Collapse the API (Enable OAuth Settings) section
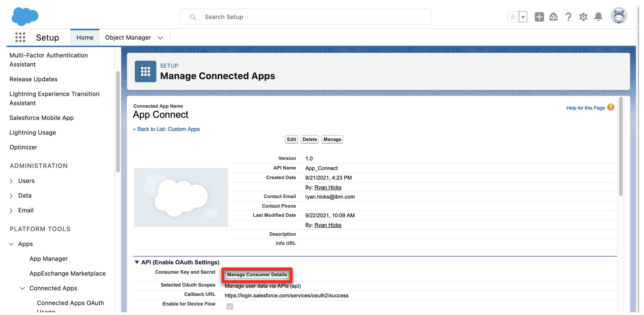 click(x=137, y=262)
